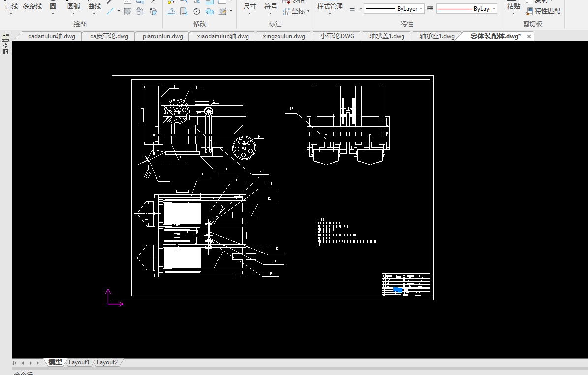588x375 pixels.
Task: Click the lineweight icon beside red ByLayer box
Action: coord(430,9)
